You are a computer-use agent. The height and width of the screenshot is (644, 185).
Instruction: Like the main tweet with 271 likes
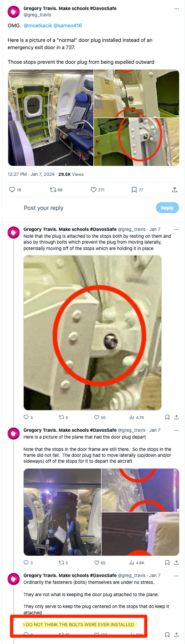pos(98,189)
